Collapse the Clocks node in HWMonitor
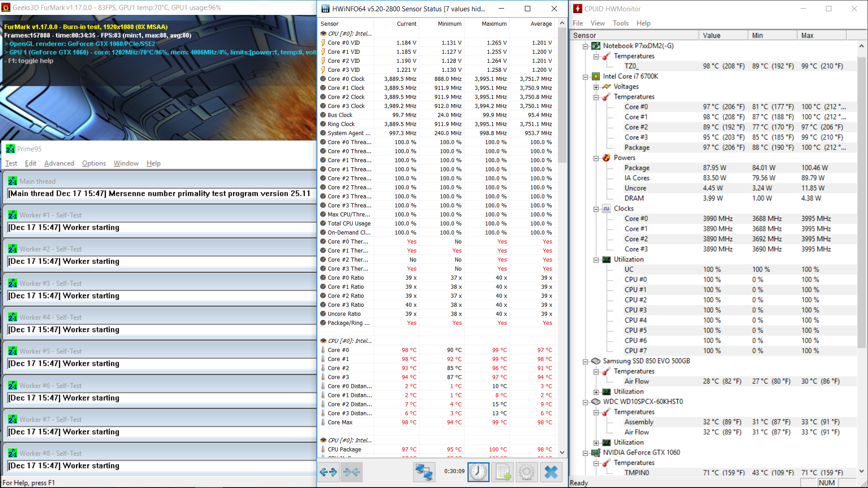This screenshot has width=868, height=488. (x=596, y=209)
